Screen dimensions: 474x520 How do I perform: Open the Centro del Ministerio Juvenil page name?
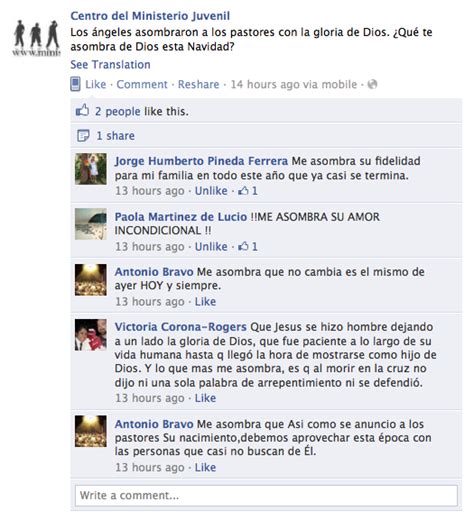tap(150, 16)
